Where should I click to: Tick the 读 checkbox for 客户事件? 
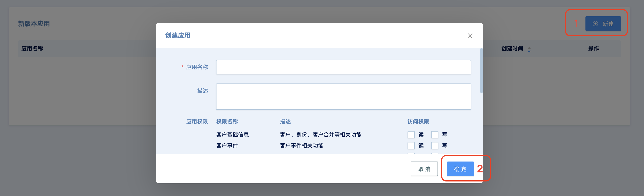[x=411, y=145]
